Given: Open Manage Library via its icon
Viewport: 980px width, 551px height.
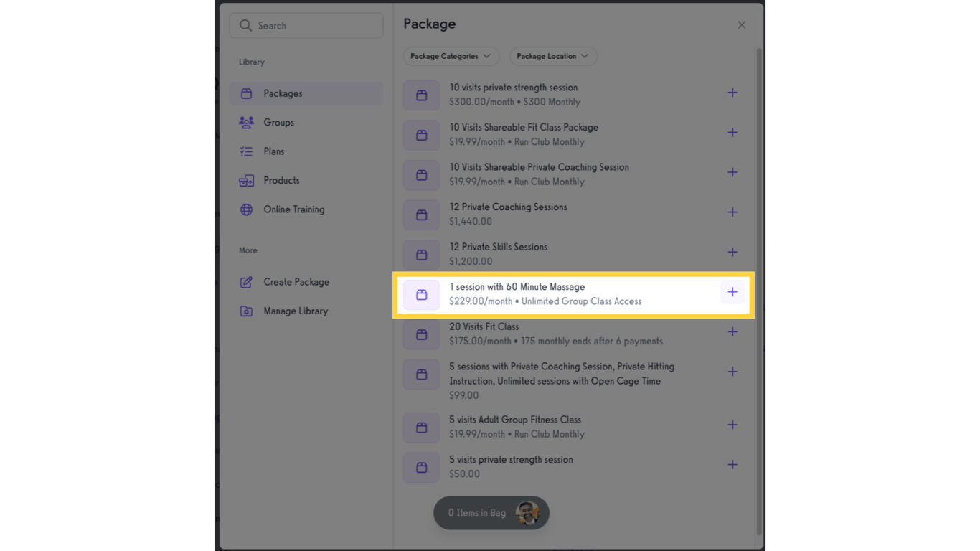Looking at the screenshot, I should 246,311.
